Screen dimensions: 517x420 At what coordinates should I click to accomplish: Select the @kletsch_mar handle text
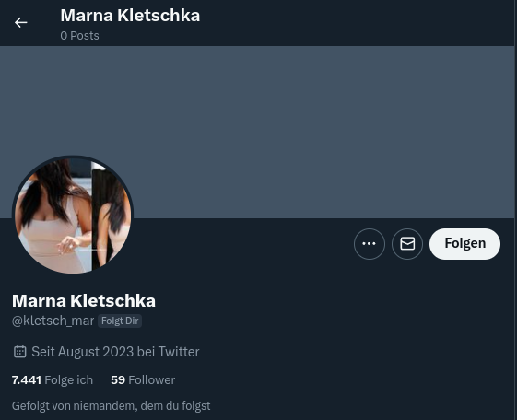pos(53,321)
